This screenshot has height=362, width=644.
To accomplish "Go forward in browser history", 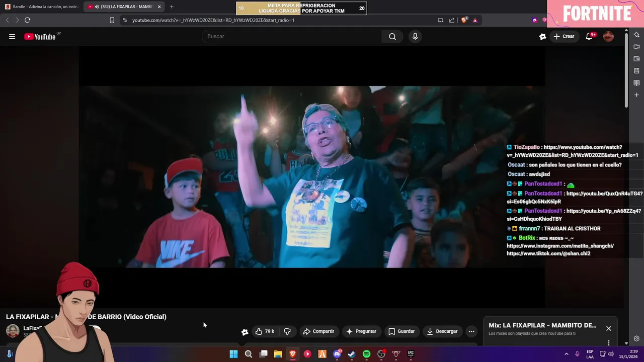I will [17, 20].
